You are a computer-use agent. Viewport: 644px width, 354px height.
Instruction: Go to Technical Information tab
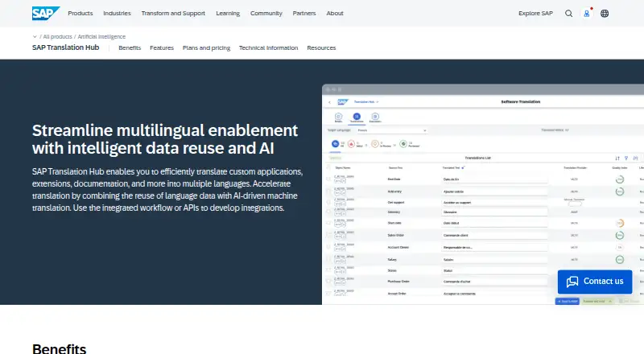click(269, 47)
